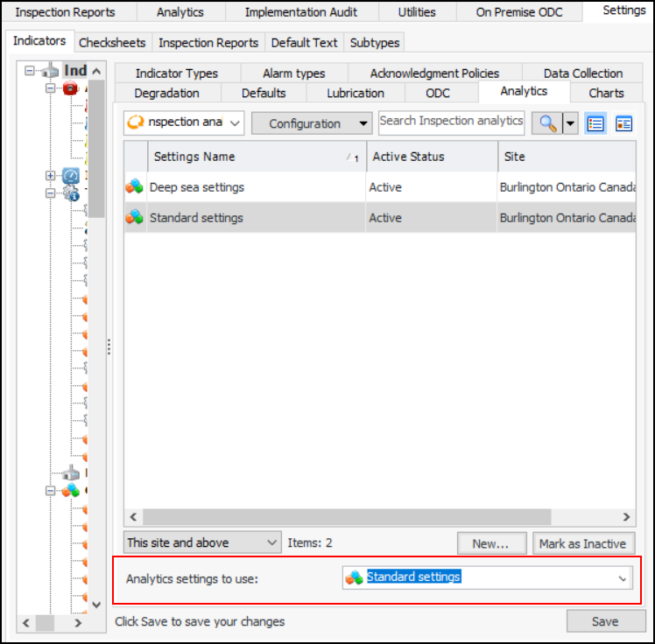
Task: Select the colored cubes node icon in tree
Action: click(71, 490)
